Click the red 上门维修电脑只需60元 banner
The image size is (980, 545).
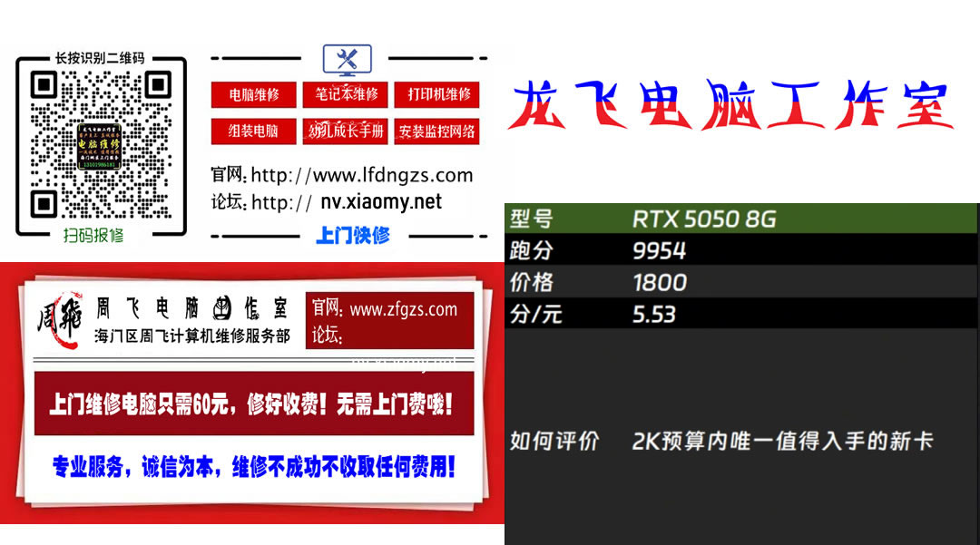[x=252, y=401]
